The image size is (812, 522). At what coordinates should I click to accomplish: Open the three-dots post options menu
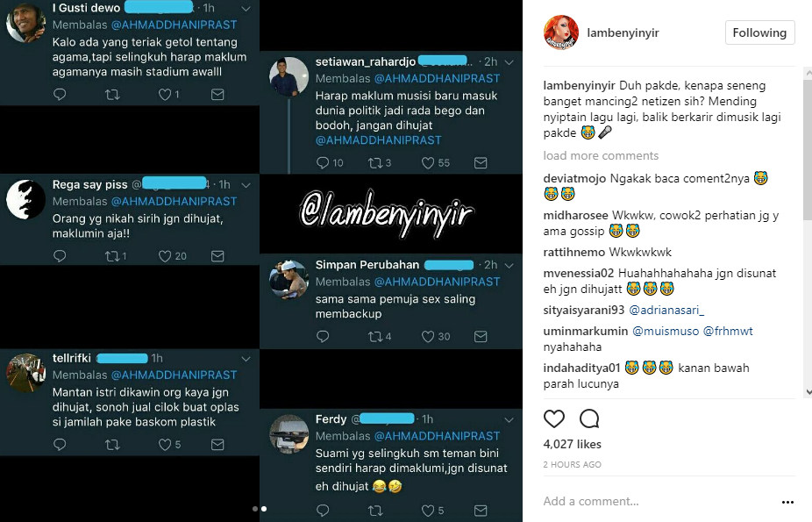[787, 502]
